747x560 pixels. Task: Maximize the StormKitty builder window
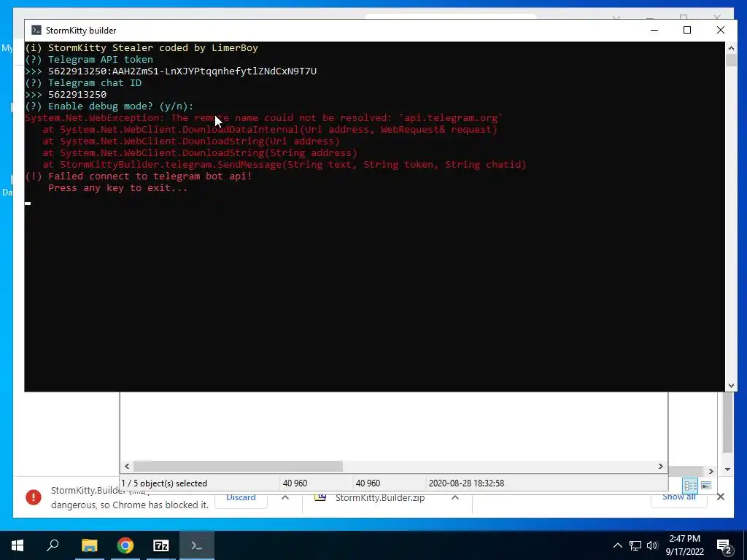point(687,30)
